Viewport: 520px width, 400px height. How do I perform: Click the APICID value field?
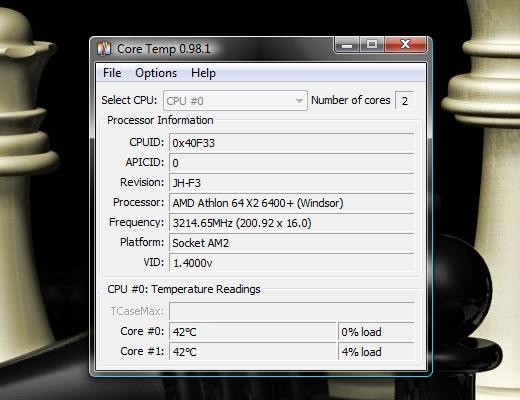click(292, 163)
